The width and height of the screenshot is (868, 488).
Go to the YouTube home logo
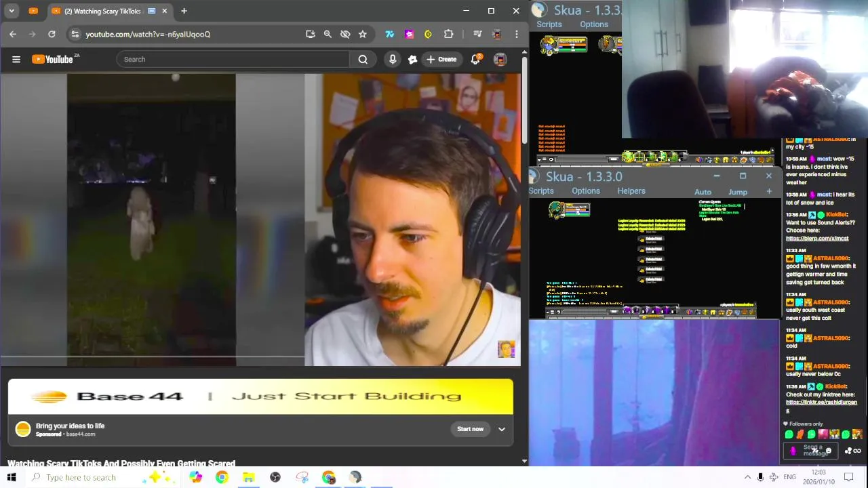[x=52, y=60]
